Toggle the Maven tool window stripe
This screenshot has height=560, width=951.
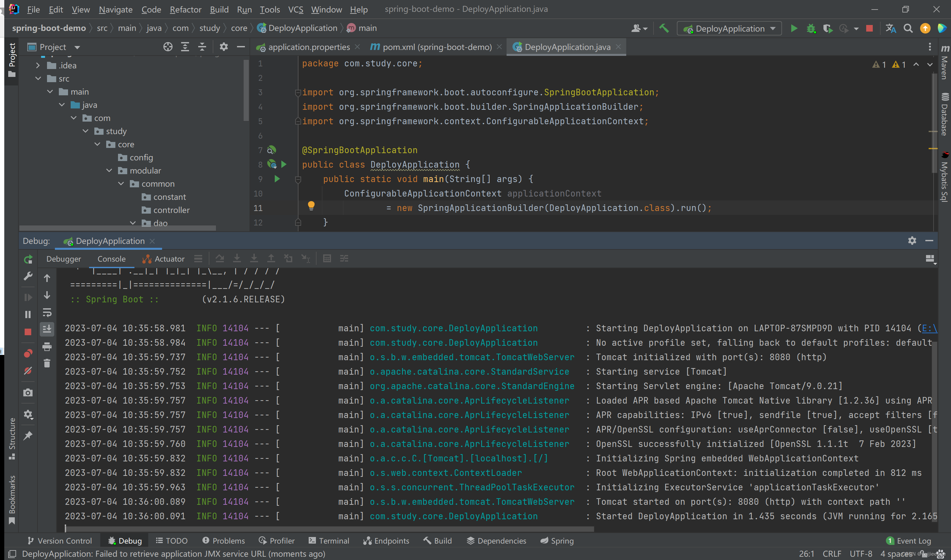(944, 62)
